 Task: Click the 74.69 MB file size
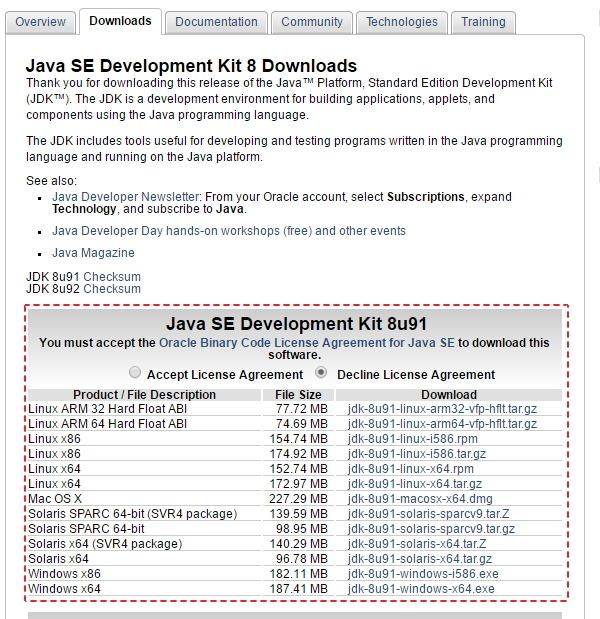[x=302, y=424]
